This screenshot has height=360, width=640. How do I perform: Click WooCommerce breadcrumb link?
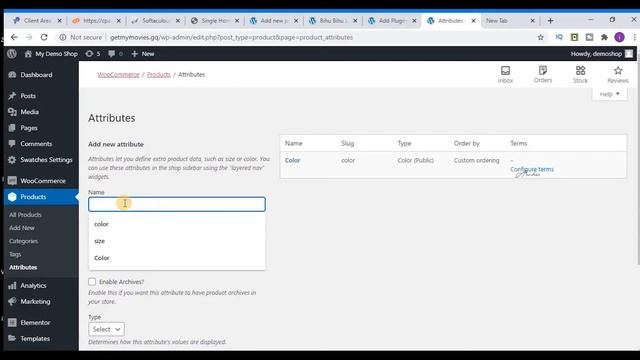coord(118,75)
